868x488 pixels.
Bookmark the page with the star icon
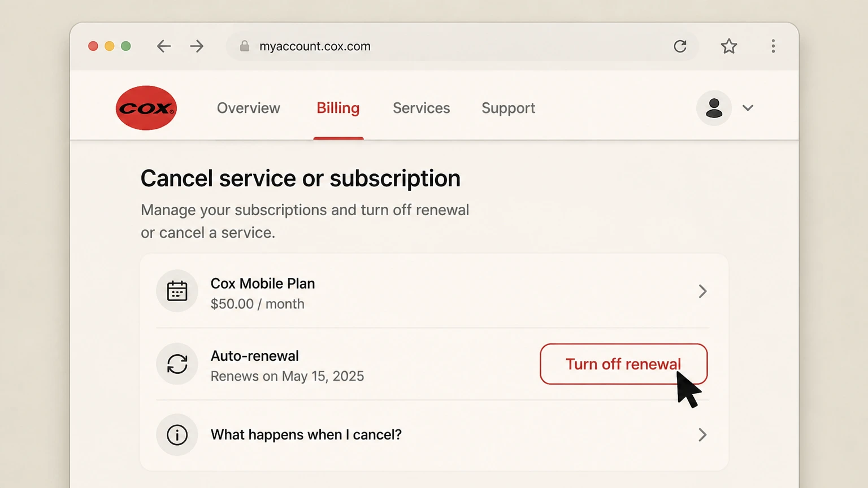coord(729,46)
